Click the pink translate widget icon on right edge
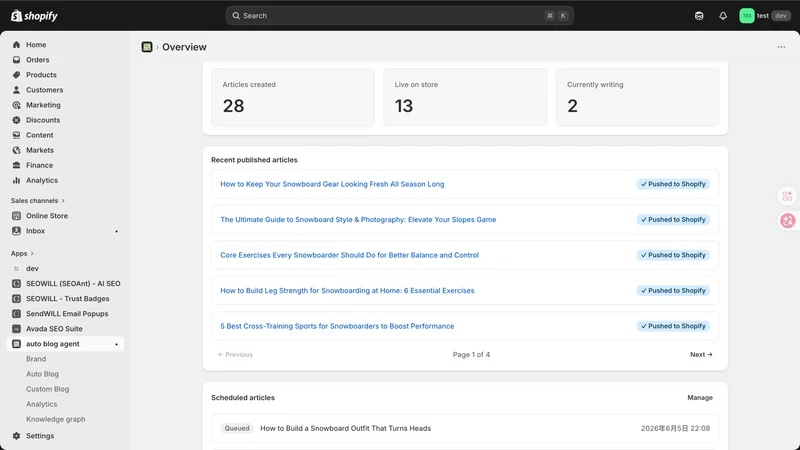The image size is (800, 450). pos(787,220)
